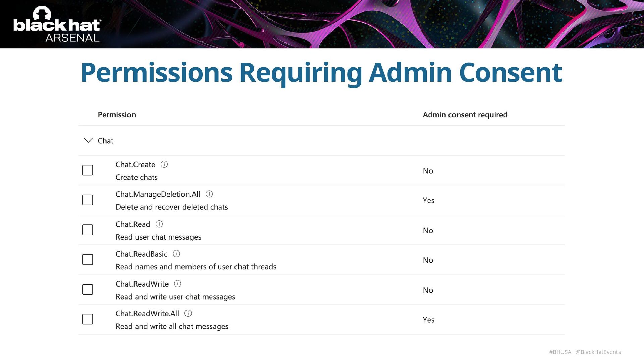Check the Chat.ReadWrite.All checkbox
Viewport: 644px width, 362px height.
pos(88,319)
